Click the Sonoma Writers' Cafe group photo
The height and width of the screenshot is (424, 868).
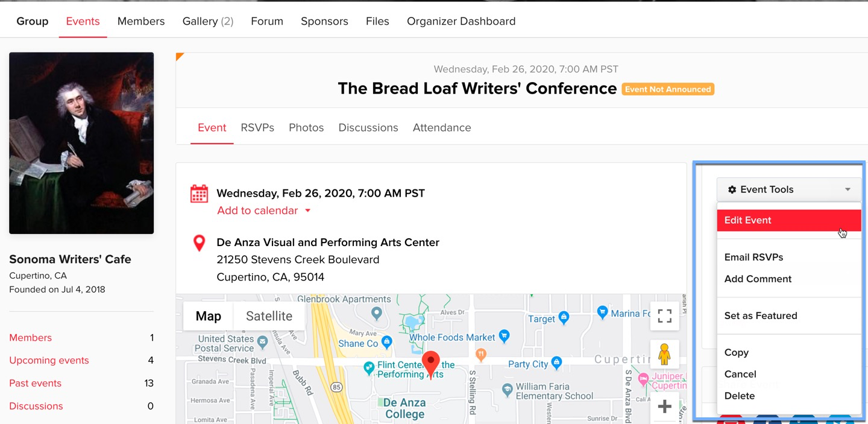pyautogui.click(x=81, y=143)
